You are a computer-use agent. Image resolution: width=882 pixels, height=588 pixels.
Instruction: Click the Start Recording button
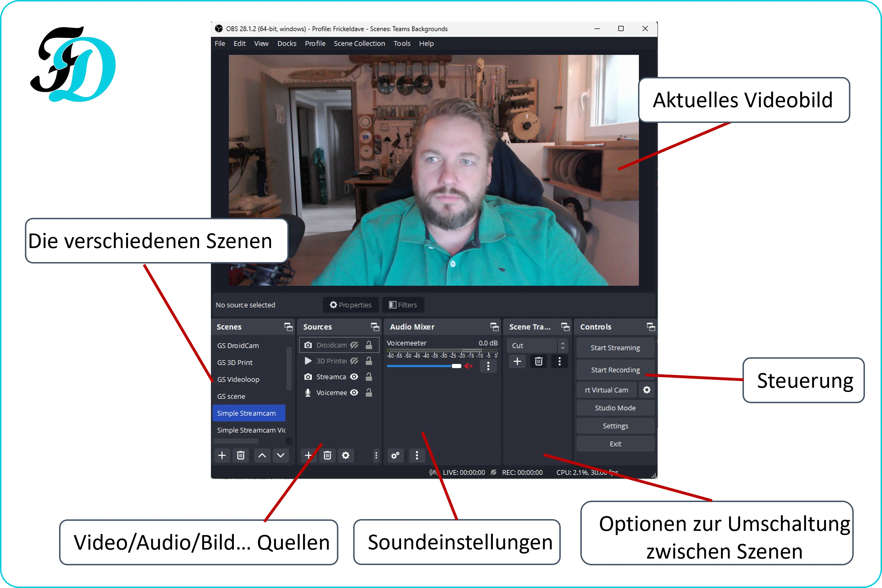click(615, 370)
